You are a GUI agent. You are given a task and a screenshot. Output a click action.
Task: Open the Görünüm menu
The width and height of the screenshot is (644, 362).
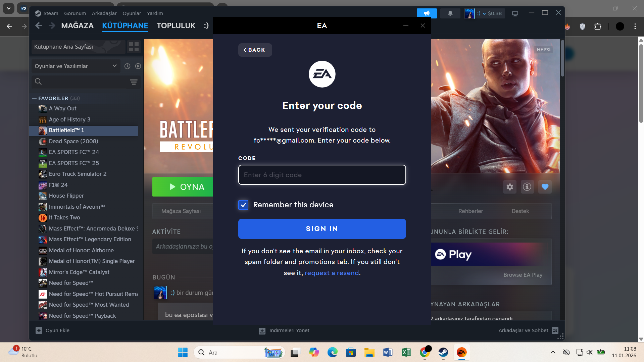click(x=75, y=13)
